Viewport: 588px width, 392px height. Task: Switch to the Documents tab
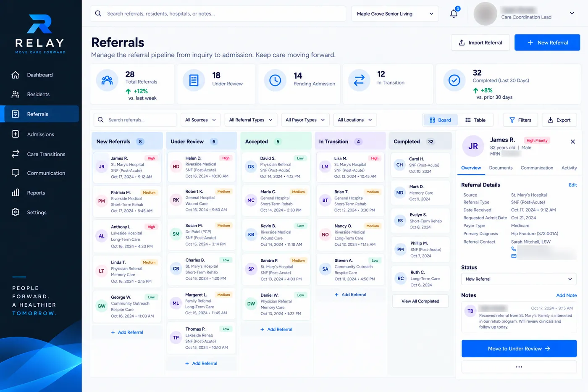click(501, 168)
